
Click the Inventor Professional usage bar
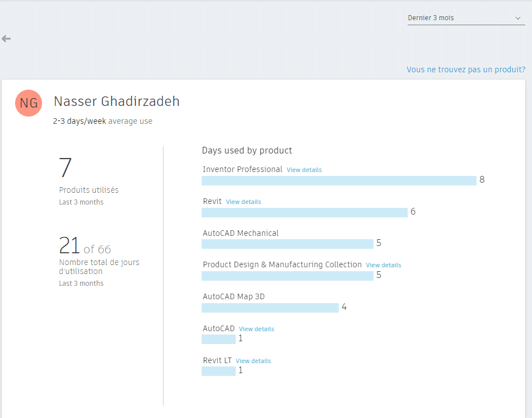point(339,180)
